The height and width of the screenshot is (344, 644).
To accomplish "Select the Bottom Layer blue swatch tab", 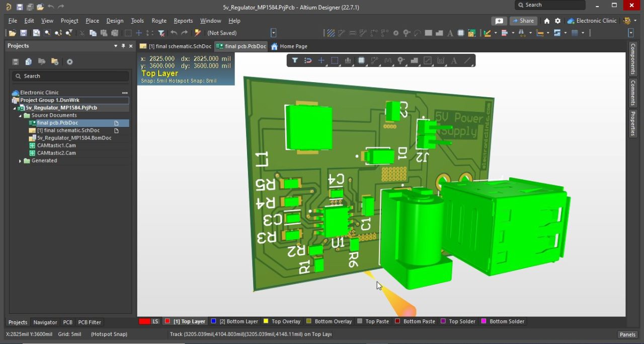I will coord(234,321).
